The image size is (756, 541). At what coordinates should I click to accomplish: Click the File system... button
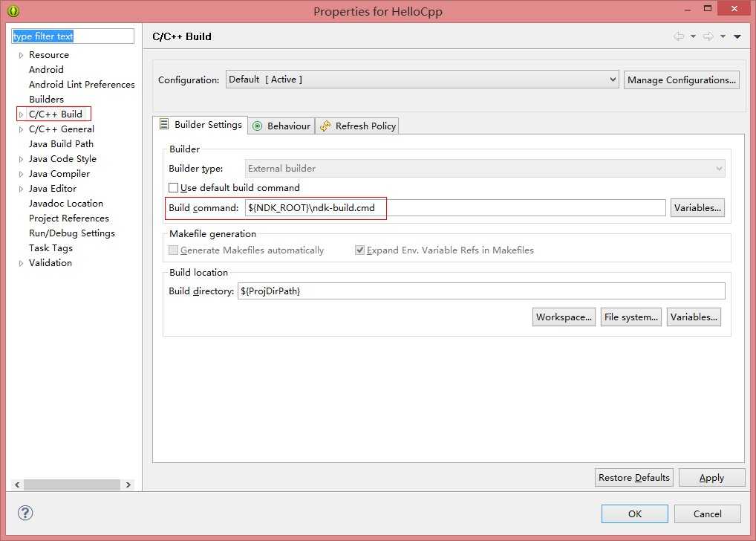click(630, 317)
